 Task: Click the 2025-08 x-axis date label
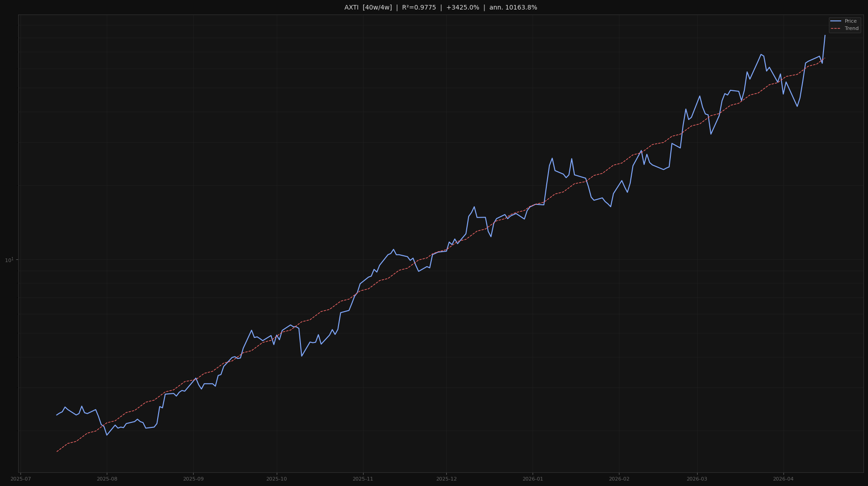[107, 479]
